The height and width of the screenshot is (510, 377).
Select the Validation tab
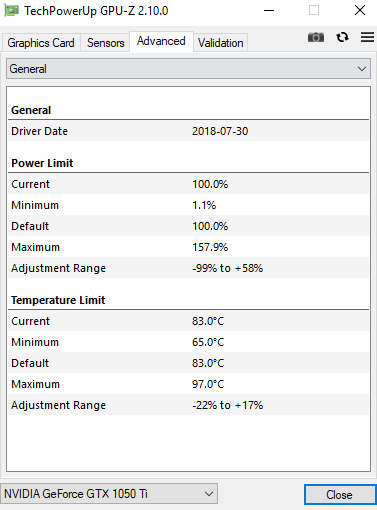pyautogui.click(x=220, y=43)
